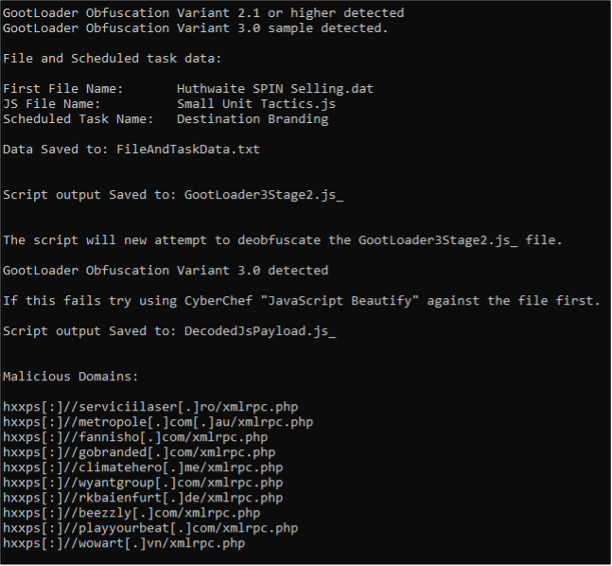
Task: Click the "Malicious Domains:" heading
Action: point(69,377)
